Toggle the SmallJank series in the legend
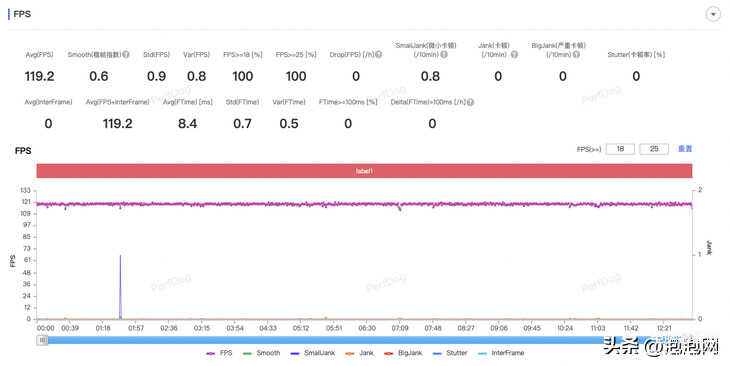The height and width of the screenshot is (366, 730). (312, 353)
